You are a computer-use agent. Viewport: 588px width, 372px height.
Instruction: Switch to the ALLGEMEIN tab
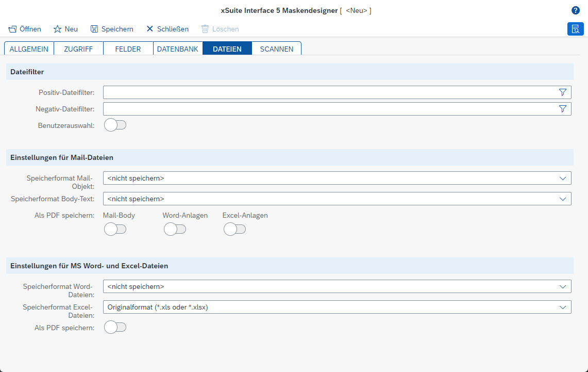[29, 48]
